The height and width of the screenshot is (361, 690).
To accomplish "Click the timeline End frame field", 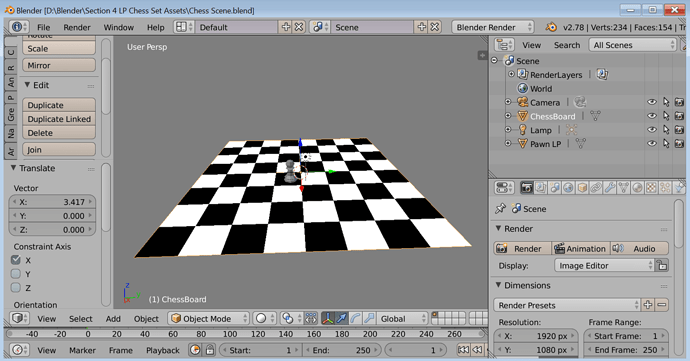I will pyautogui.click(x=341, y=350).
